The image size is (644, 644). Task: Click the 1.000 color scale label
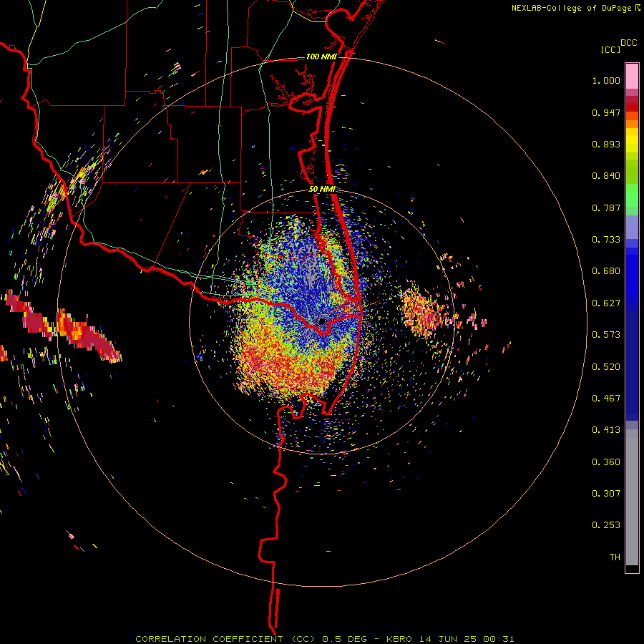coord(606,80)
